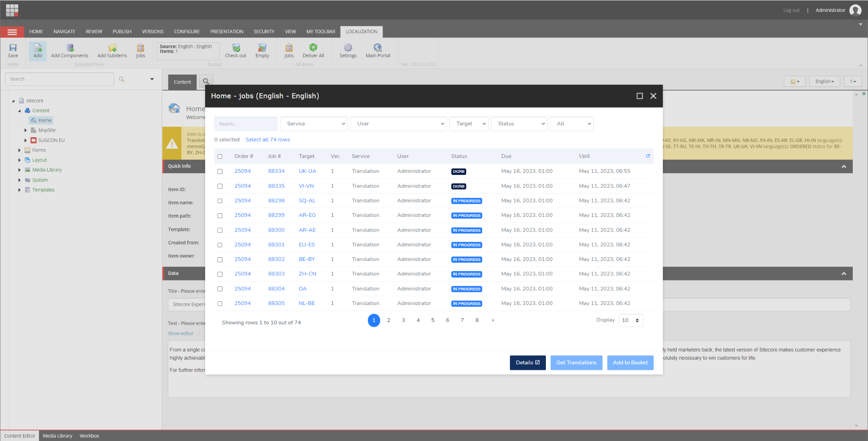Screen dimensions: 868x441
Task: Switch to the VERSIONS ribbon tab
Action: tap(153, 32)
